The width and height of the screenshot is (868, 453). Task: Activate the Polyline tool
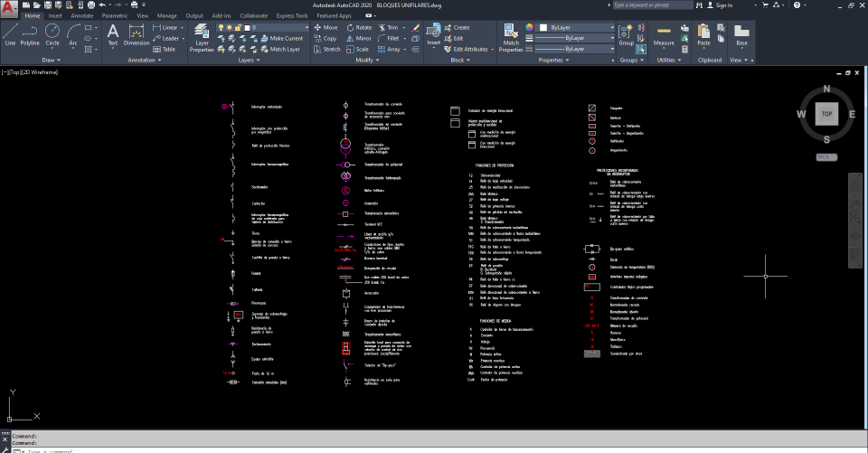click(30, 34)
